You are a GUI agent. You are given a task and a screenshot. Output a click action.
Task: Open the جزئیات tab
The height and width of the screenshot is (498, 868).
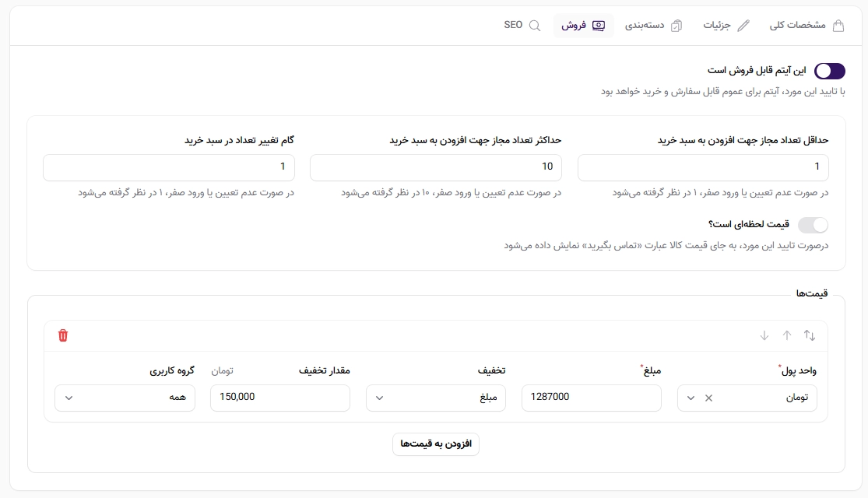726,26
